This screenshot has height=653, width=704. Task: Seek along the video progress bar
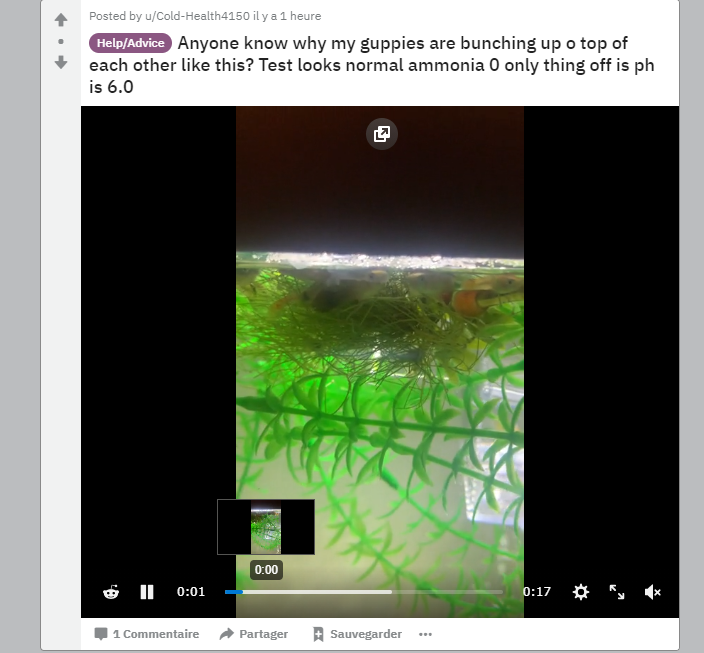pyautogui.click(x=364, y=592)
